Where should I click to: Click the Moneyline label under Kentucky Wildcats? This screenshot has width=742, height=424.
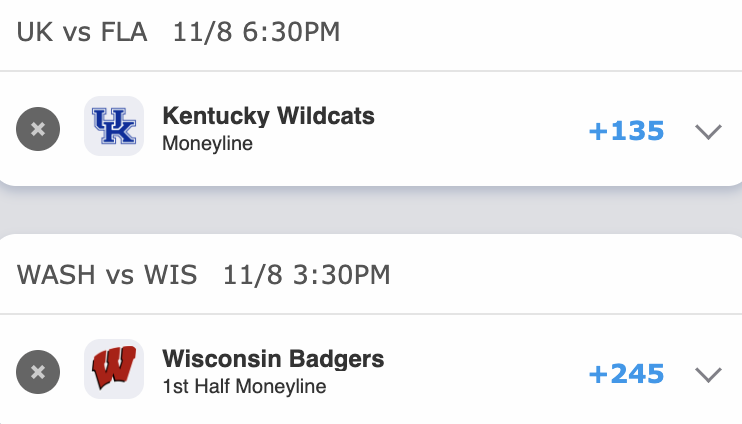[x=207, y=144]
